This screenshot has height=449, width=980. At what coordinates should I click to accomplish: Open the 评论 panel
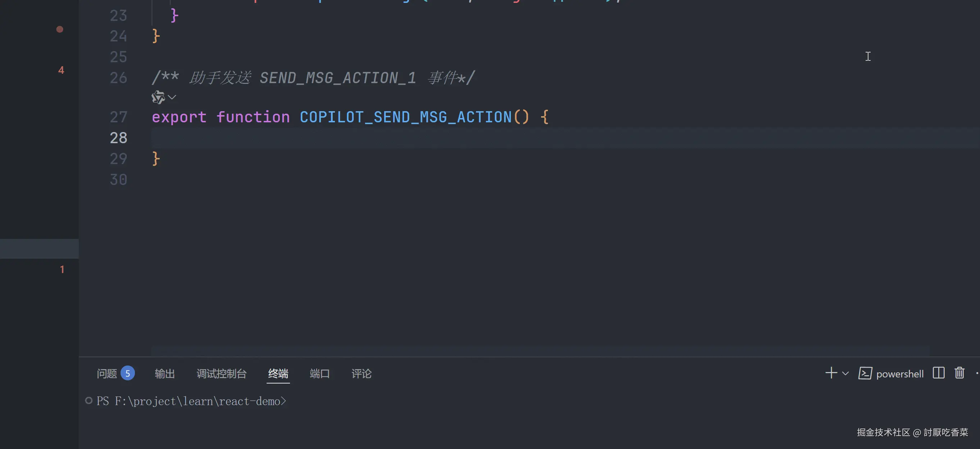click(361, 374)
